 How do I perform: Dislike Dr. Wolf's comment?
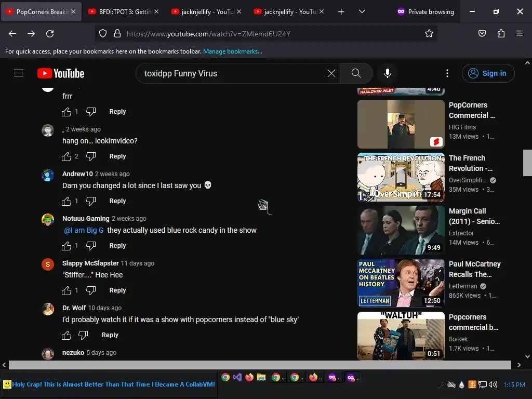click(x=83, y=335)
